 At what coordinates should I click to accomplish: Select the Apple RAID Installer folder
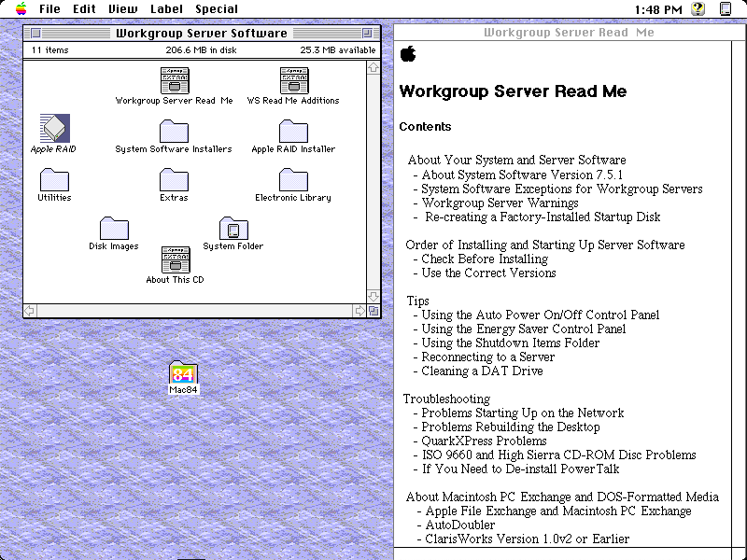point(293,131)
